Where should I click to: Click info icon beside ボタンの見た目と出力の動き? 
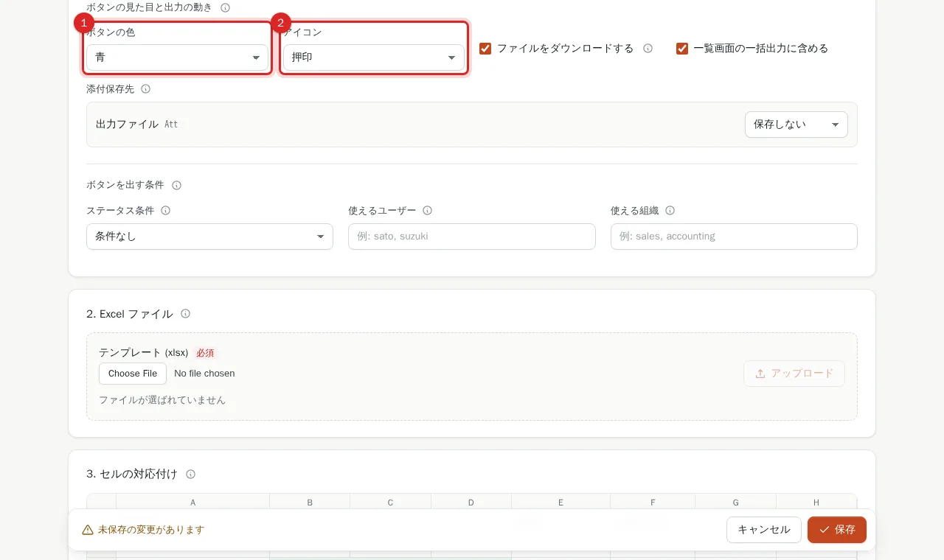pyautogui.click(x=226, y=7)
